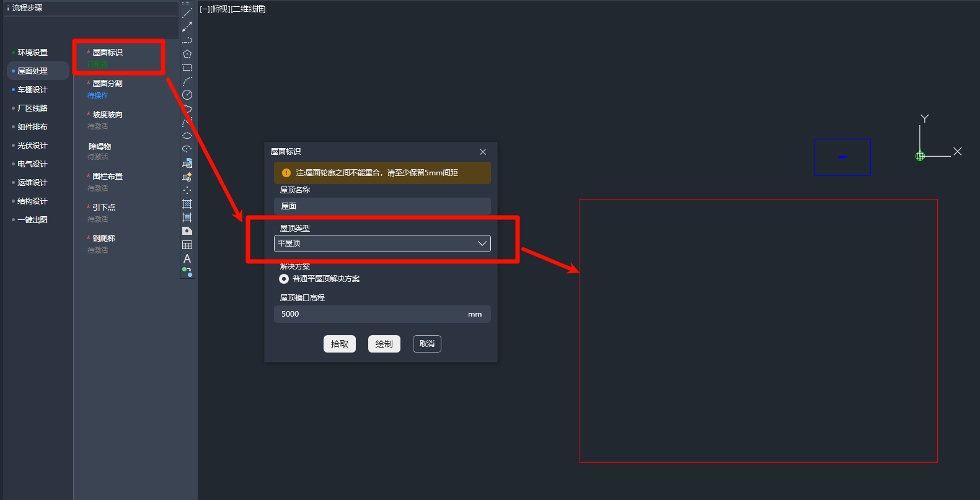The height and width of the screenshot is (500, 980).
Task: Select the Circle draw tool
Action: tap(187, 95)
